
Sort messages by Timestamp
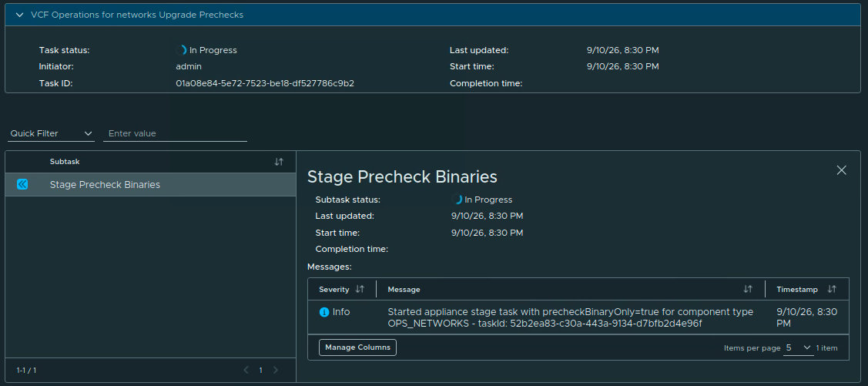(x=832, y=289)
